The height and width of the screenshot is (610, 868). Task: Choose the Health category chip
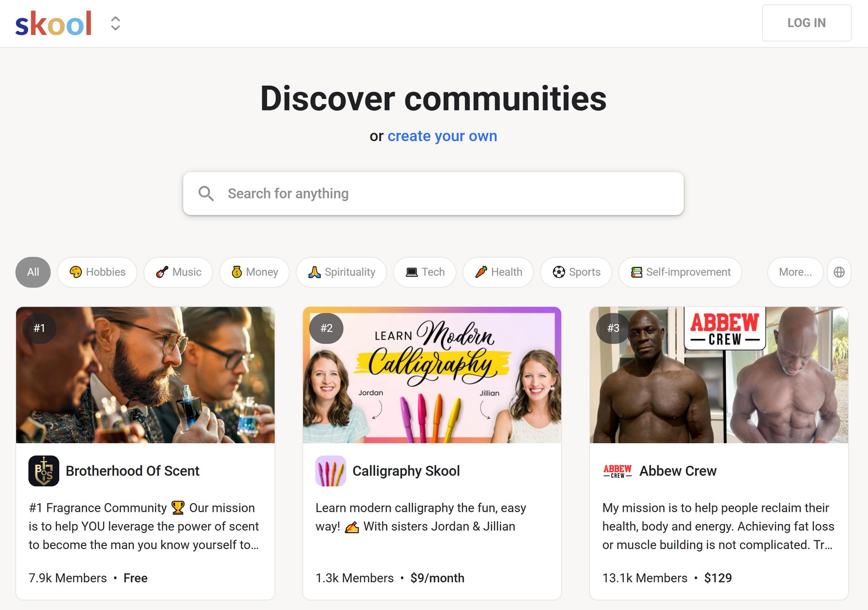498,272
